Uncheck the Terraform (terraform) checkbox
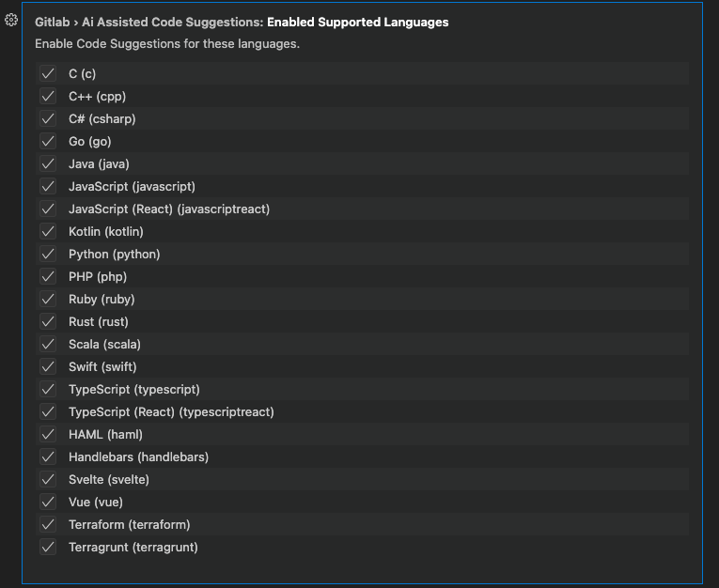The image size is (719, 588). 48,524
